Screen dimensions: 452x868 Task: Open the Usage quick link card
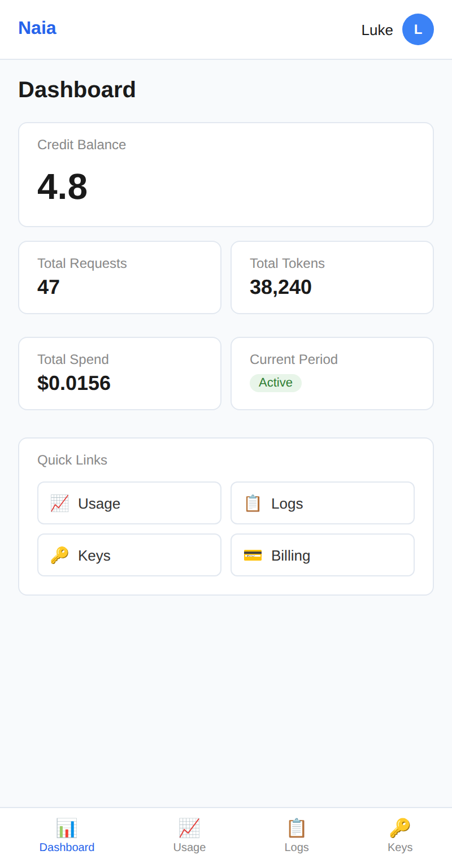(x=129, y=502)
